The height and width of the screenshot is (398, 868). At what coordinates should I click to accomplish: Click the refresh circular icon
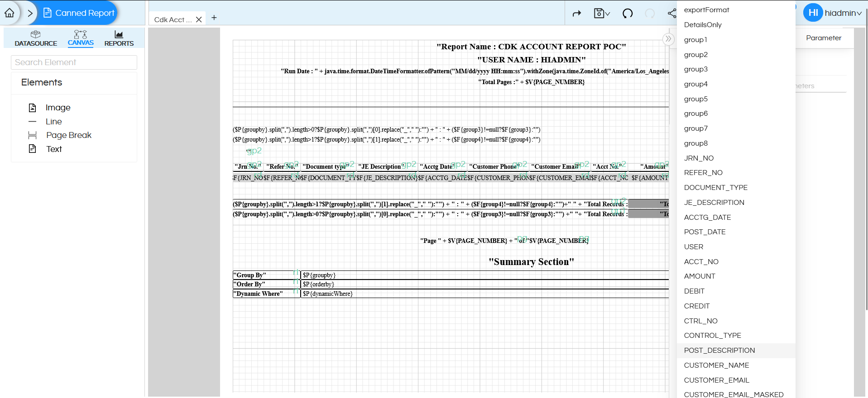pos(628,14)
